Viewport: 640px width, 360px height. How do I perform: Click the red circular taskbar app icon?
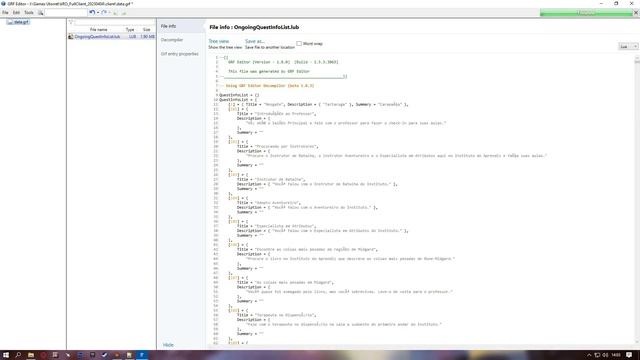pos(43,355)
